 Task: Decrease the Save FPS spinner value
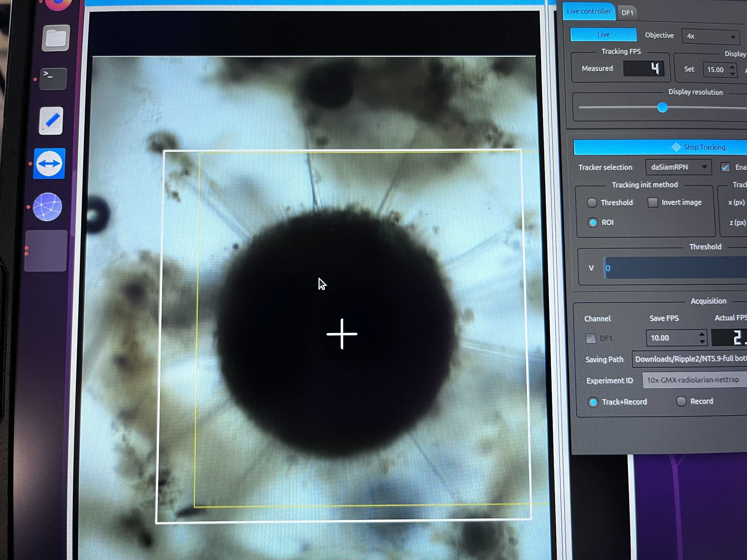click(702, 342)
